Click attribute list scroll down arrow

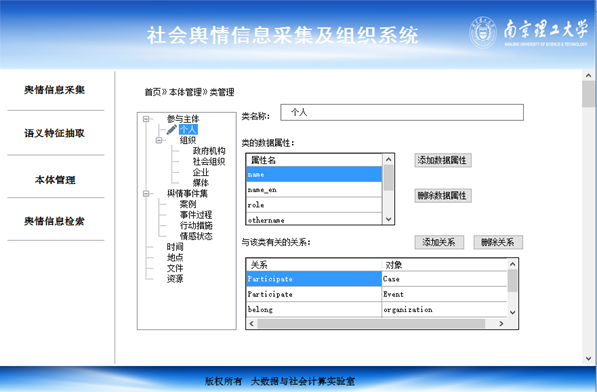[x=388, y=219]
